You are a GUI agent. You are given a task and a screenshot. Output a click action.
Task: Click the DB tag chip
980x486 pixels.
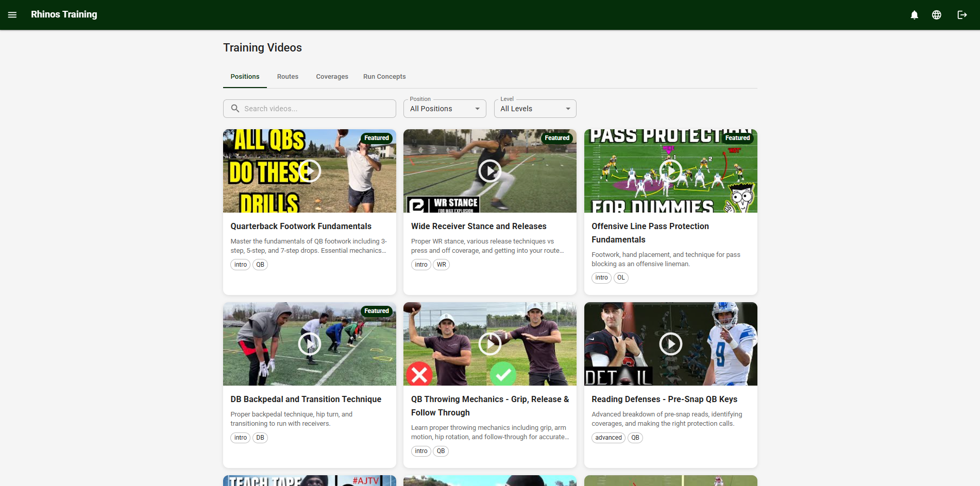(x=260, y=438)
